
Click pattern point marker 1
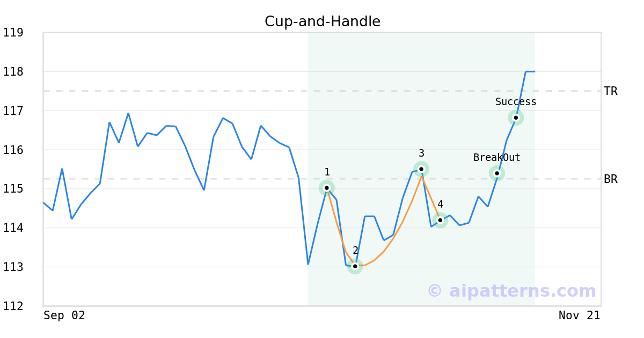click(x=327, y=188)
